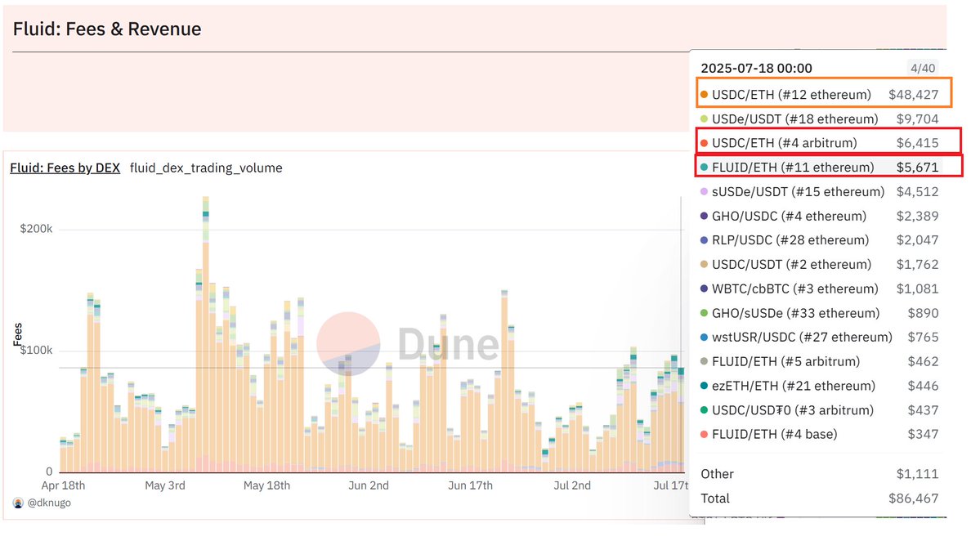Click the RLP/USDC (#28 ethereum) label
980x550 pixels.
point(790,240)
